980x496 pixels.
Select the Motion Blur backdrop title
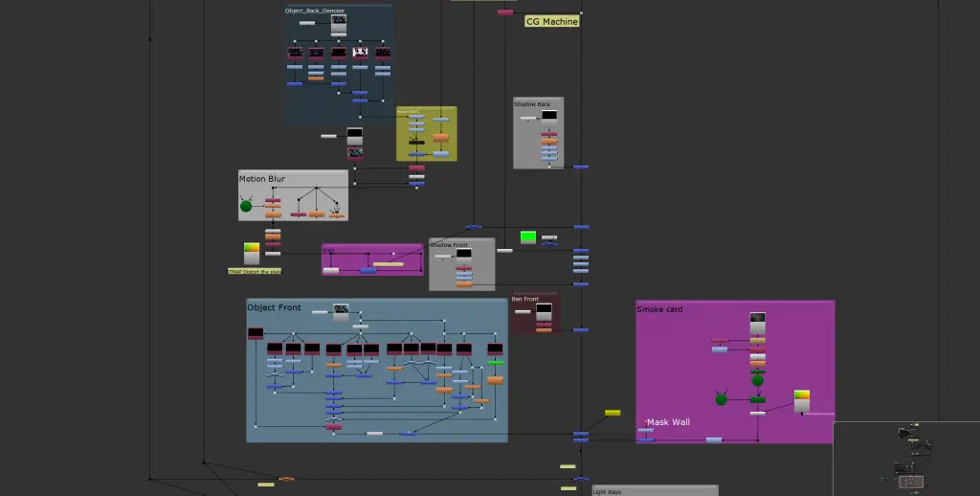(x=262, y=179)
